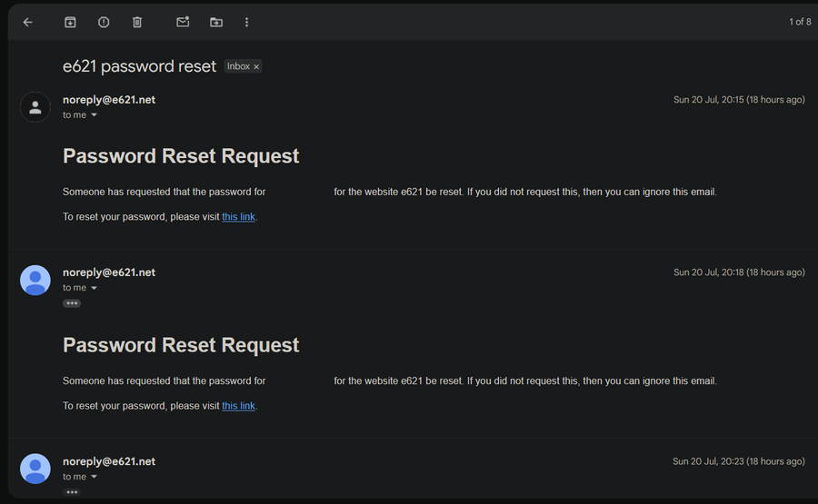Click sender noreply@e621.net on the 20:18 email
Image resolution: width=818 pixels, height=504 pixels.
tap(109, 272)
